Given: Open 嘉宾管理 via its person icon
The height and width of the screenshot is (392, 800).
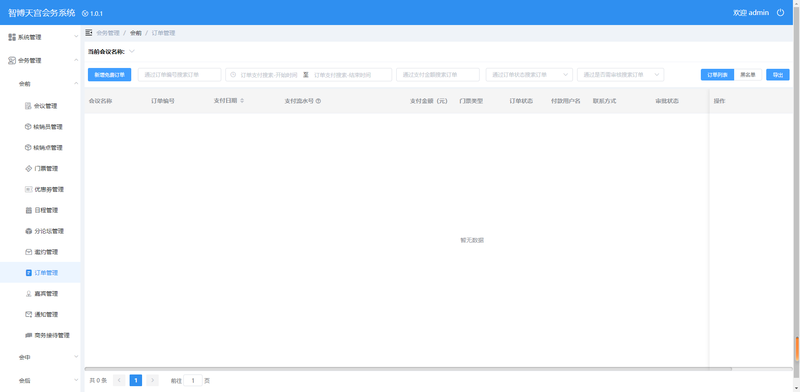Looking at the screenshot, I should coord(29,294).
